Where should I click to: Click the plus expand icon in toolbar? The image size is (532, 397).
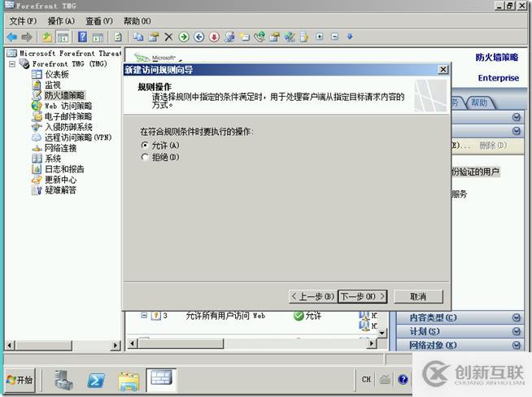pyautogui.click(x=319, y=37)
